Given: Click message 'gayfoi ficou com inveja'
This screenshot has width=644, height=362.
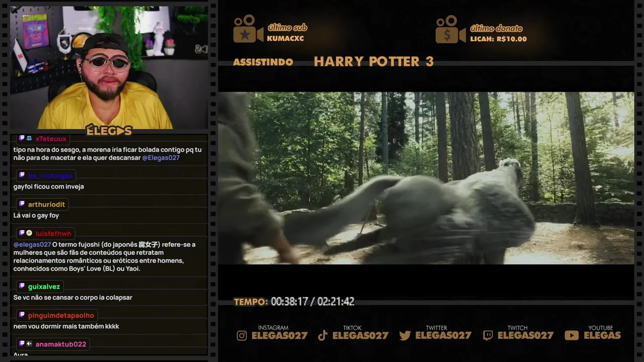Looking at the screenshot, I should [49, 187].
